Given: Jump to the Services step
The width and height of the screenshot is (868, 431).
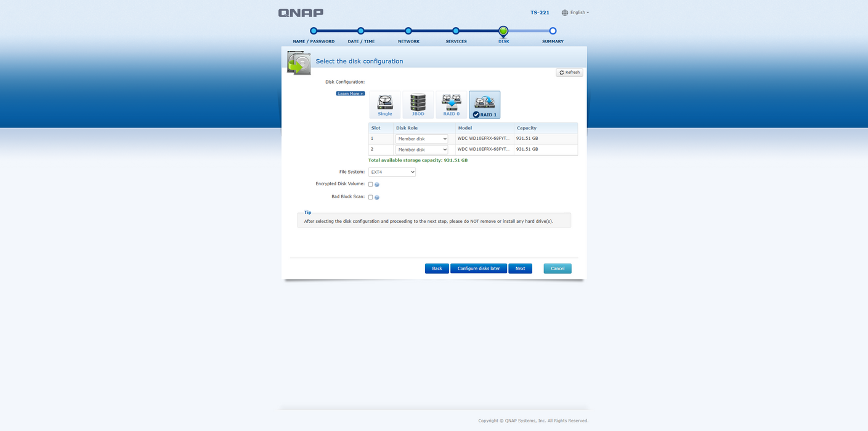Looking at the screenshot, I should [456, 31].
